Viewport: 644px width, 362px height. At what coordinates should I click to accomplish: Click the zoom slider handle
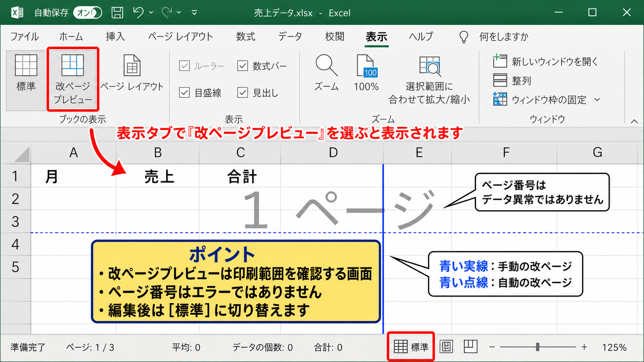[537, 347]
